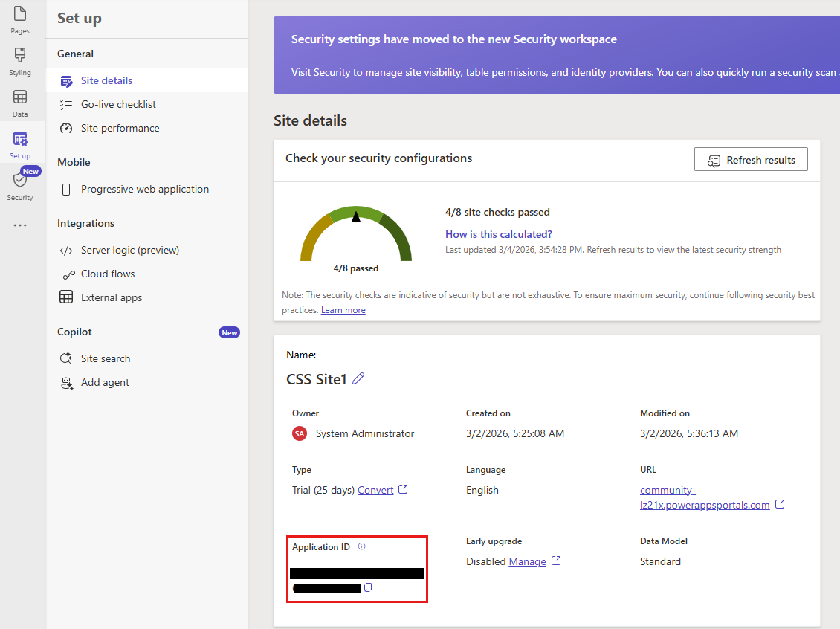Viewport: 840px width, 629px height.
Task: Click external link icon beside Manage
Action: [556, 561]
